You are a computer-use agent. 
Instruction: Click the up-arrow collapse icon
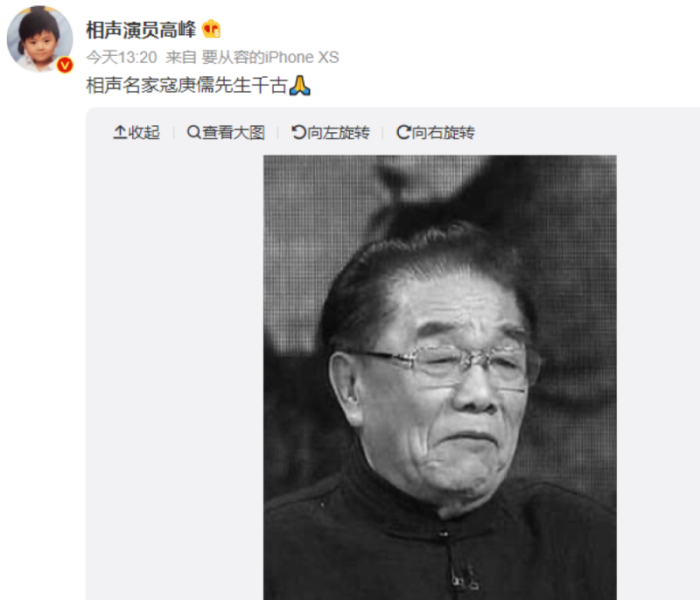point(120,132)
